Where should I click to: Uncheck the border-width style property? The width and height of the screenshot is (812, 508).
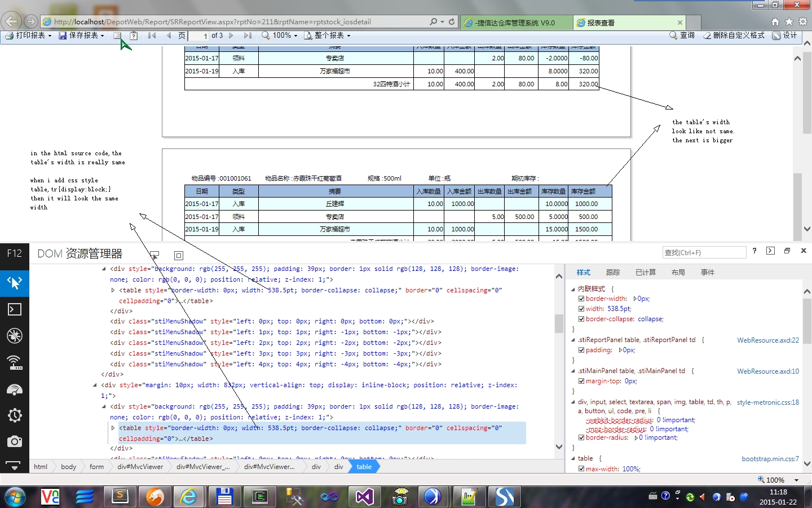581,299
